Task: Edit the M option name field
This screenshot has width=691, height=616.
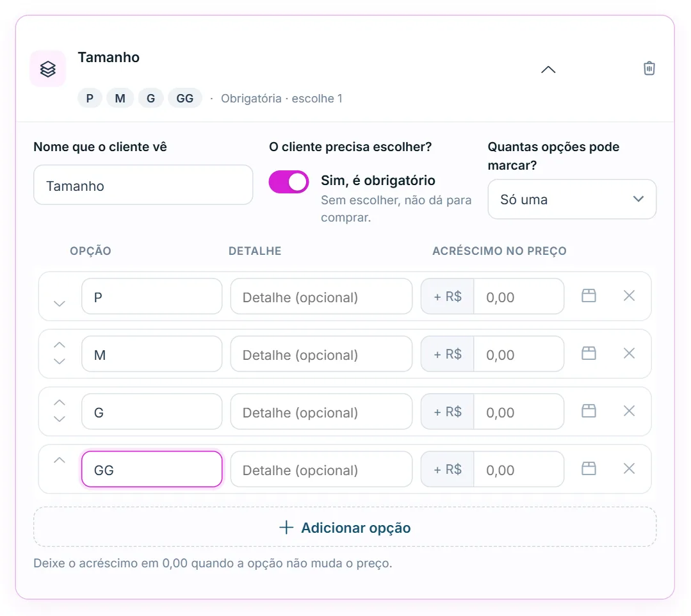Action: coord(152,354)
